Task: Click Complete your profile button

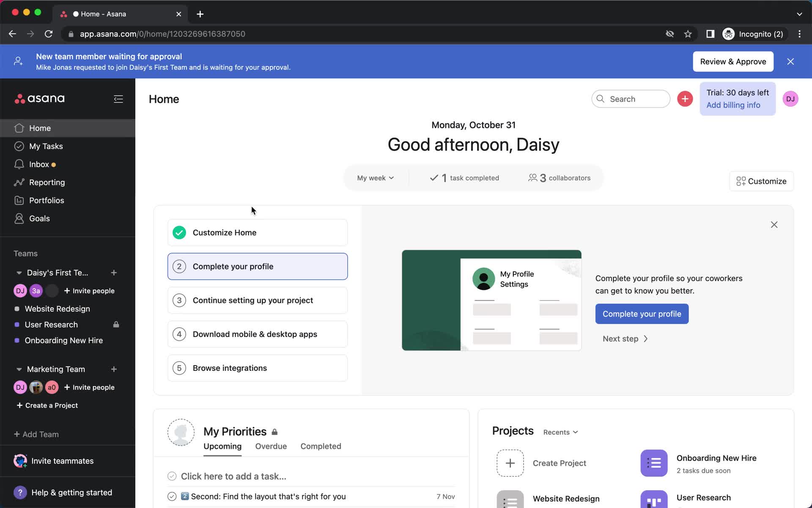Action: 642,314
